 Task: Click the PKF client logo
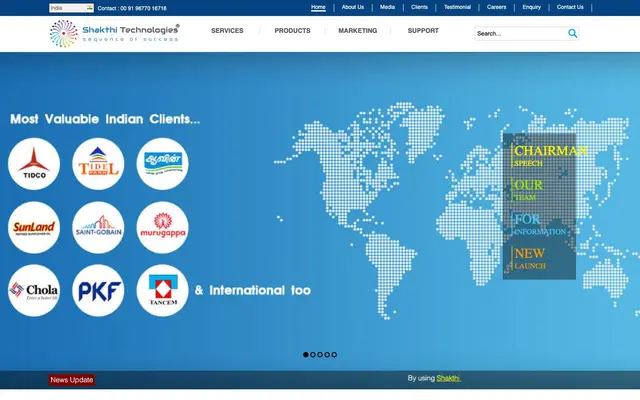coord(98,290)
